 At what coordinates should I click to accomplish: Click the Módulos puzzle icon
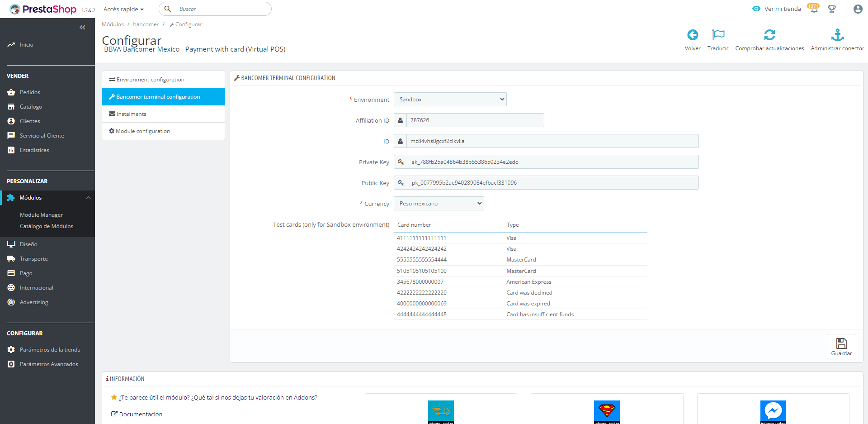tap(11, 198)
